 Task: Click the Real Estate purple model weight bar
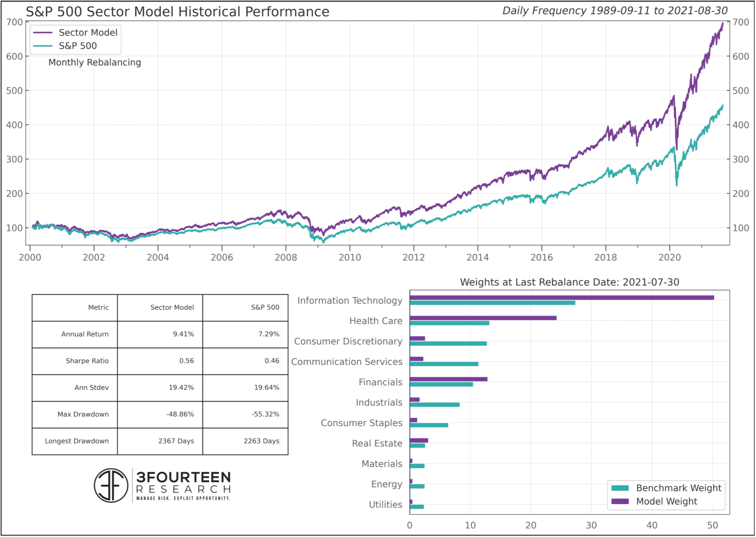[x=419, y=441]
